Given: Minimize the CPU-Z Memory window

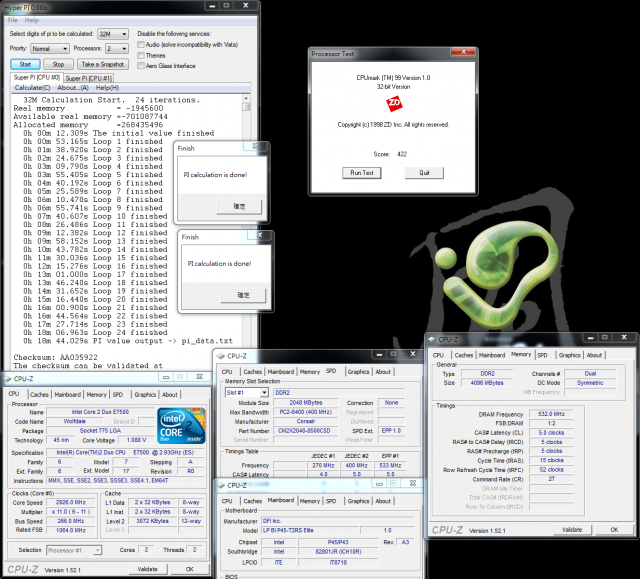Looking at the screenshot, I should pos(591,337).
